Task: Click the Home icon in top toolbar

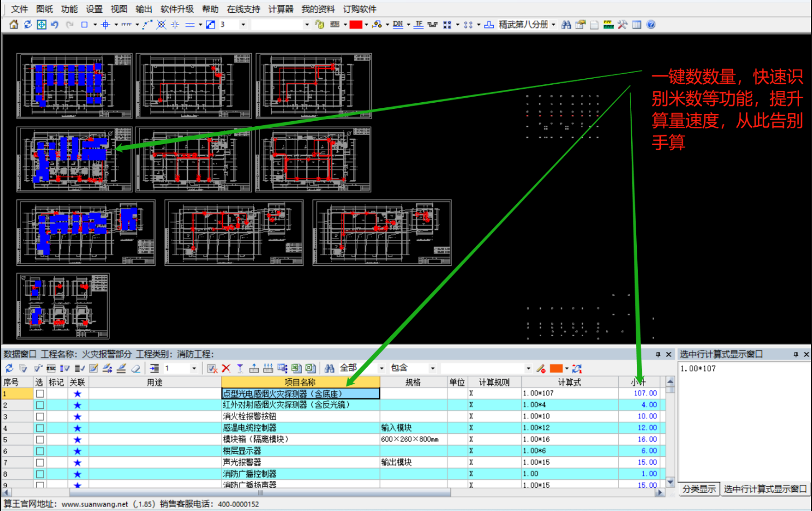Action: click(x=14, y=25)
